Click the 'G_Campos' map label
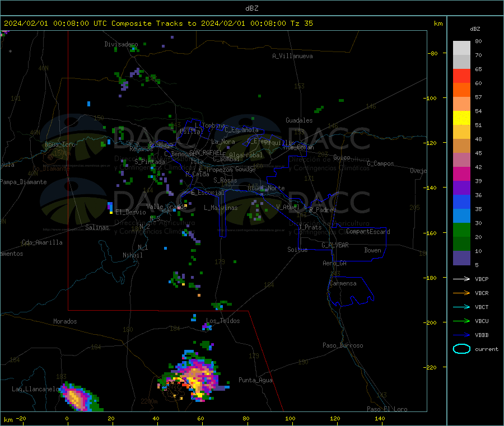Viewport: 504px width, 426px height. click(x=381, y=163)
